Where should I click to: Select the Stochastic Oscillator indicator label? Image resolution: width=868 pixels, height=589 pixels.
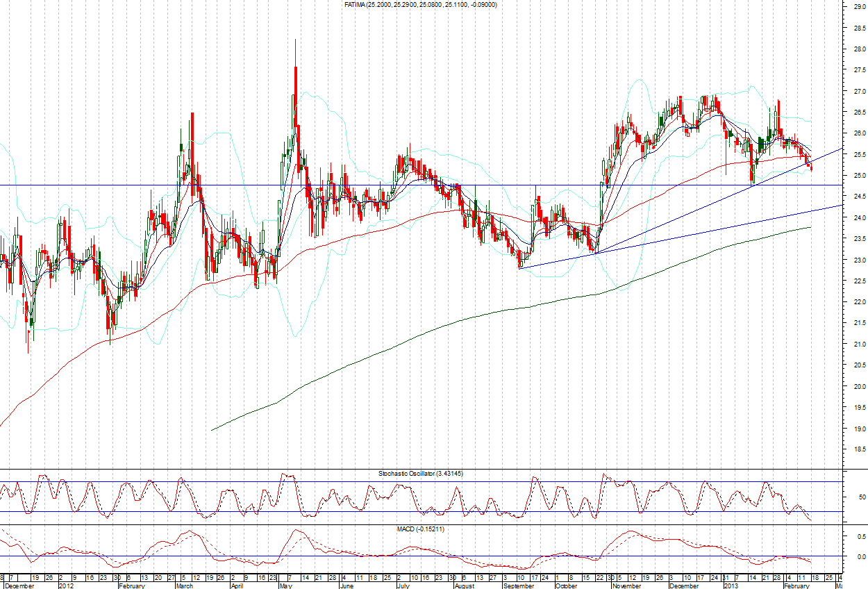pos(410,473)
